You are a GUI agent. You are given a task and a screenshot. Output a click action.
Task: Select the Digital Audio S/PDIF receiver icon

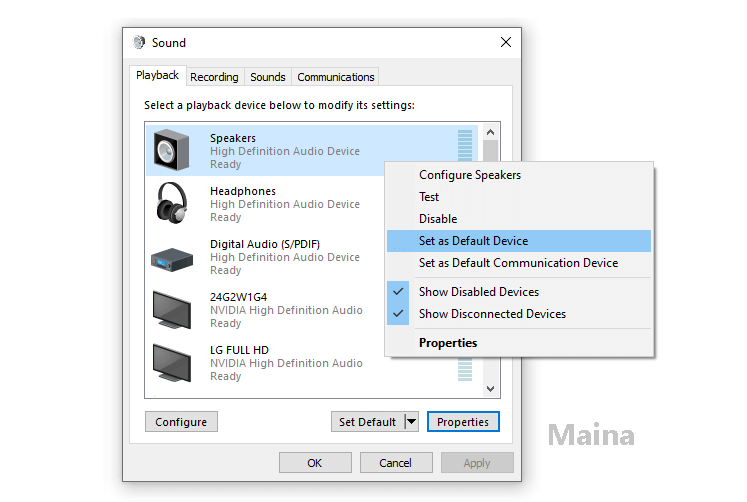click(172, 260)
